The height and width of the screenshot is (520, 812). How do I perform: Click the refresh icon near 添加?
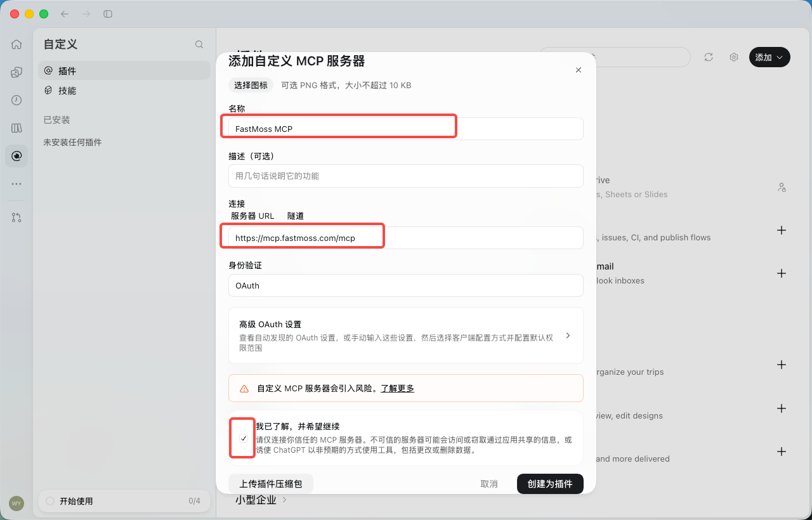click(x=709, y=57)
